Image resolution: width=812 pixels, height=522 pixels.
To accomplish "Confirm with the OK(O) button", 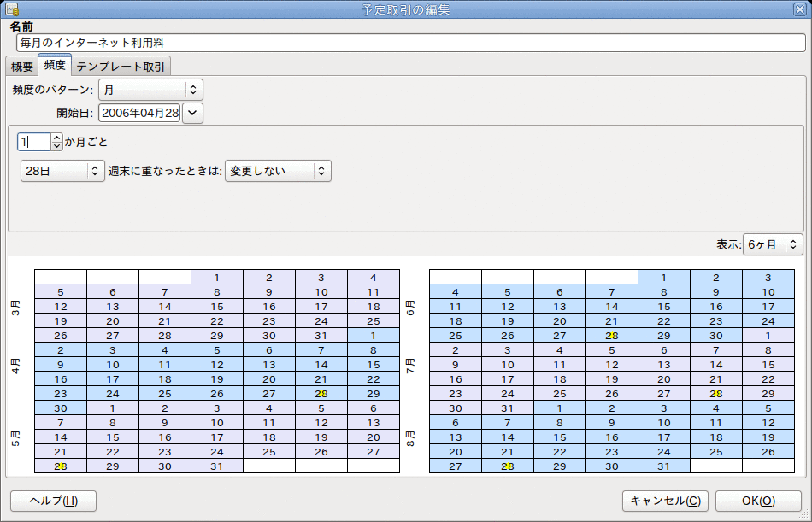I will 759,501.
